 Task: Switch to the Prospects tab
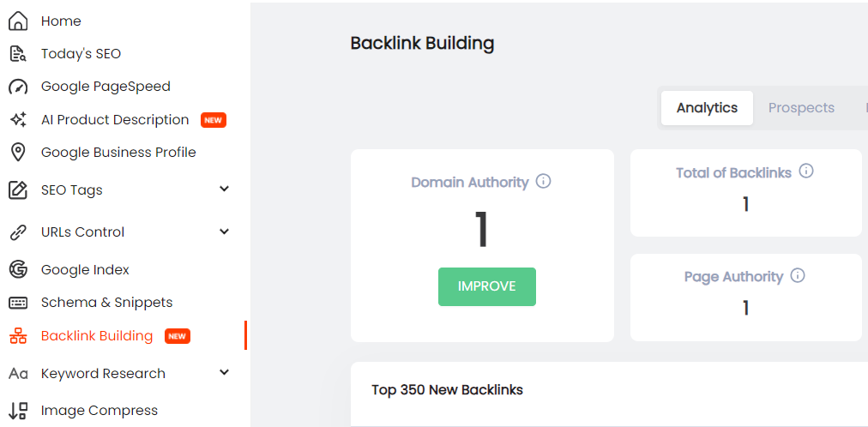point(801,108)
